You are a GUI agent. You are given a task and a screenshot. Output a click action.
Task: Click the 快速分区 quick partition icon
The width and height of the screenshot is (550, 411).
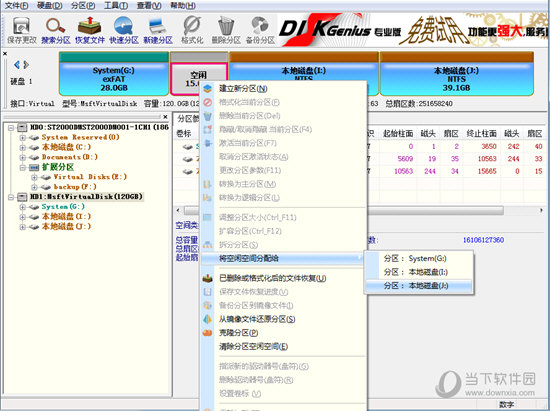coord(123,30)
